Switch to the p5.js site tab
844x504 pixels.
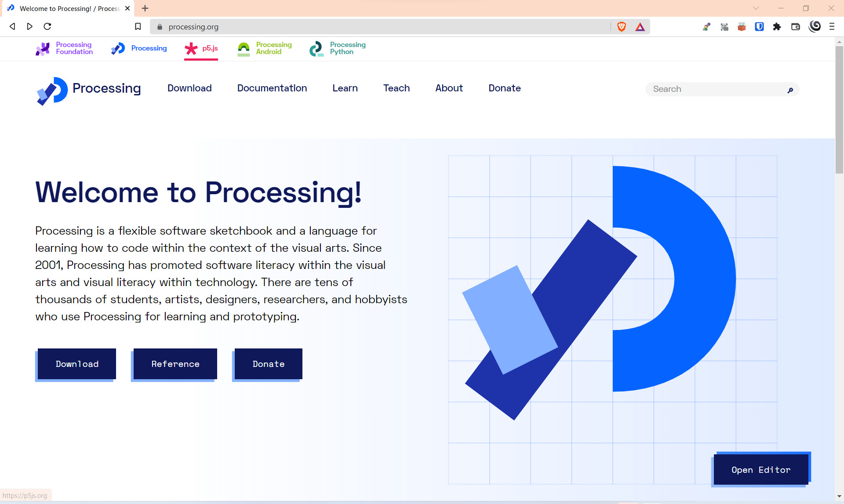pyautogui.click(x=201, y=48)
